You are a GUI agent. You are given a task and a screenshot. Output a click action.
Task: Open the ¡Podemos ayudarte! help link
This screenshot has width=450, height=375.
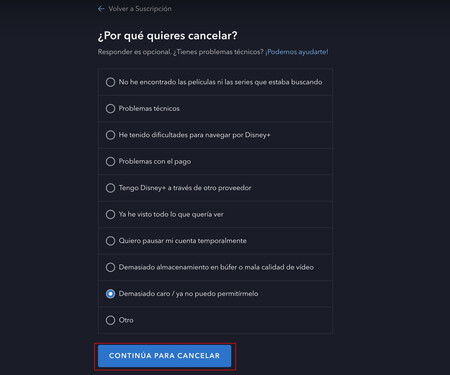click(x=297, y=52)
